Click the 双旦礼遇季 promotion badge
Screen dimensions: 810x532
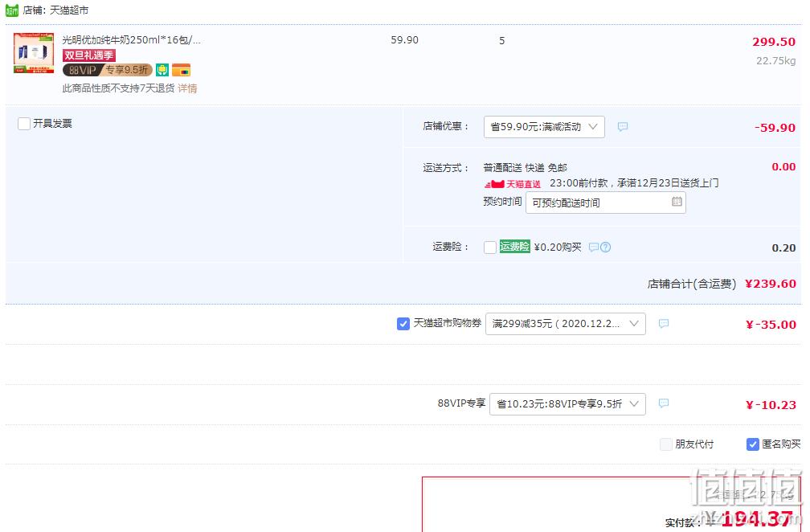click(x=89, y=55)
